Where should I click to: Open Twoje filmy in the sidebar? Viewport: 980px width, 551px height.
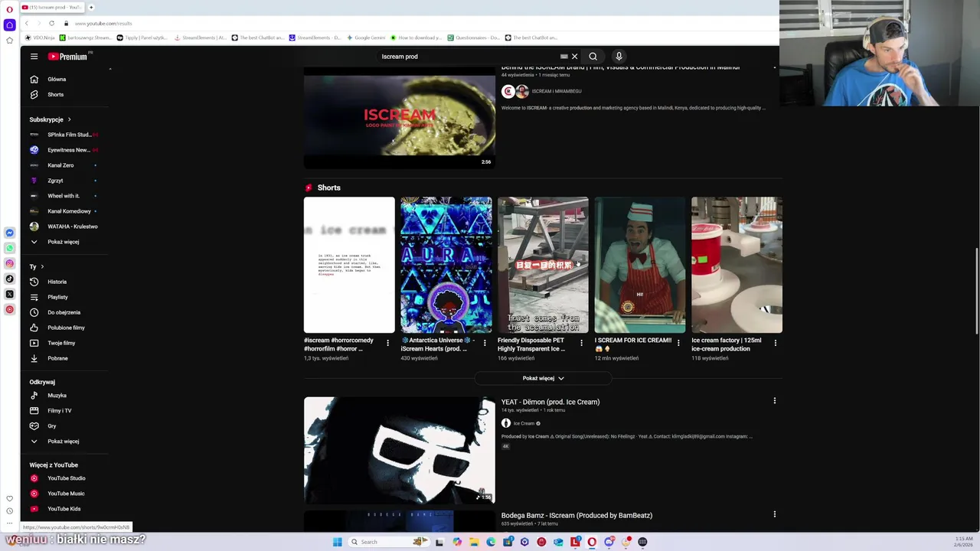tap(61, 343)
